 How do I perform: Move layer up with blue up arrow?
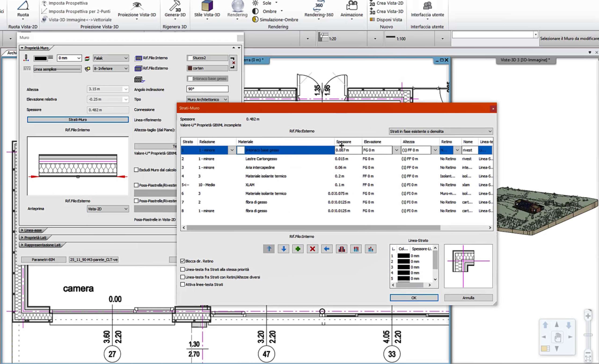(269, 249)
